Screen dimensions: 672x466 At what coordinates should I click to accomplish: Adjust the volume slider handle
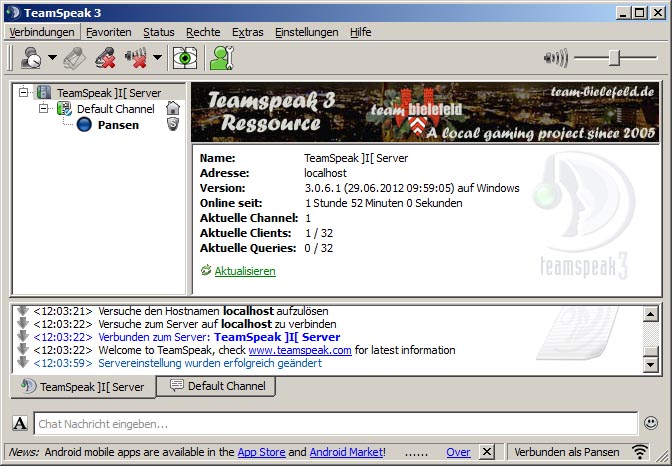pos(615,57)
